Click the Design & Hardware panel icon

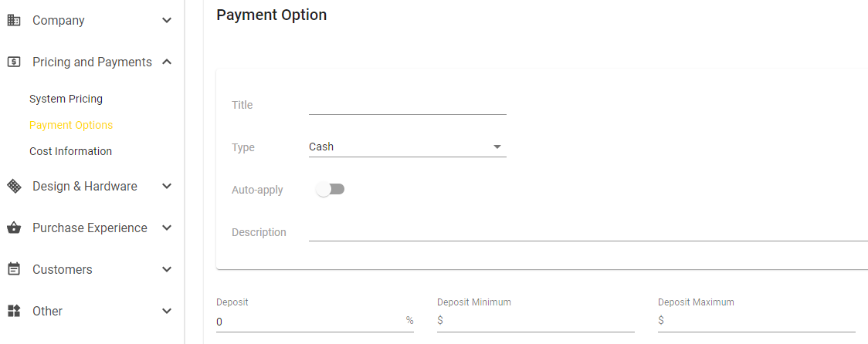pyautogui.click(x=14, y=187)
